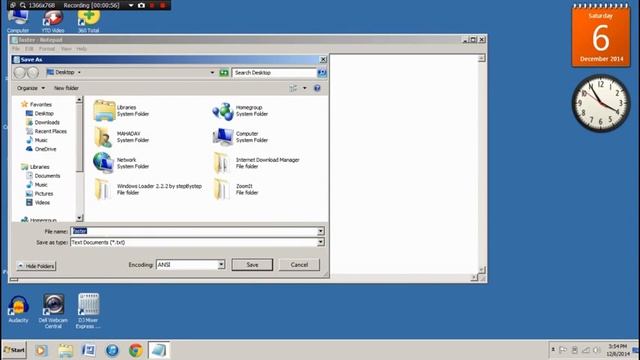Open Notepad Edit menu
Image resolution: width=640 pixels, height=360 pixels.
(29, 49)
